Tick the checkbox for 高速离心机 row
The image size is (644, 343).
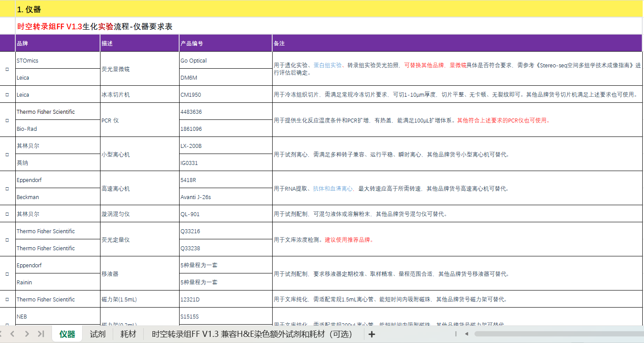7,189
